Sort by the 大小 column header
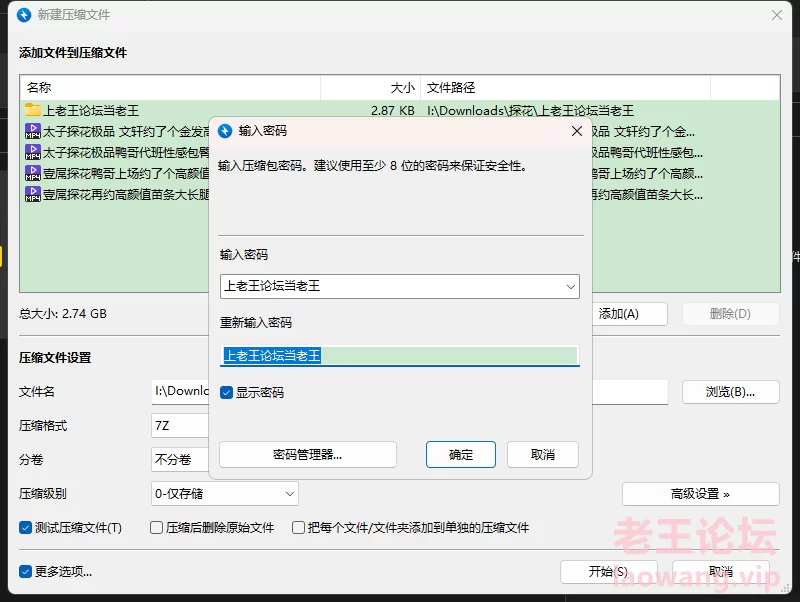 [370, 88]
